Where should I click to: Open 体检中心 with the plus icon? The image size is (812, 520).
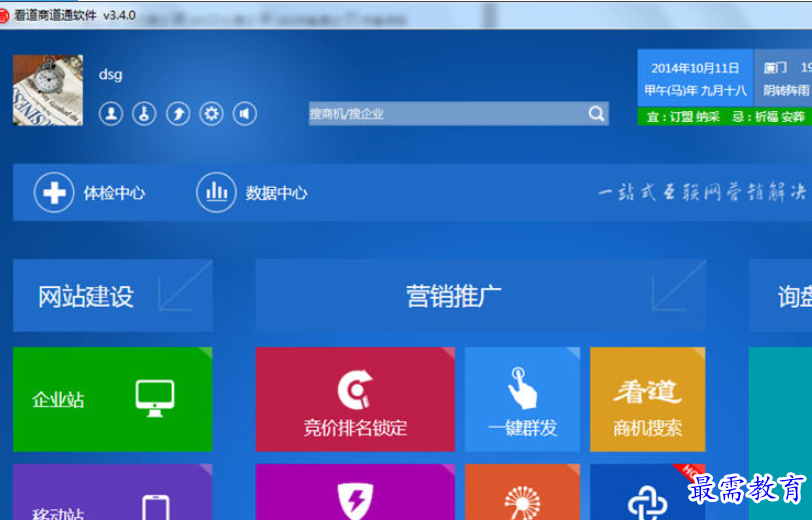[89, 193]
